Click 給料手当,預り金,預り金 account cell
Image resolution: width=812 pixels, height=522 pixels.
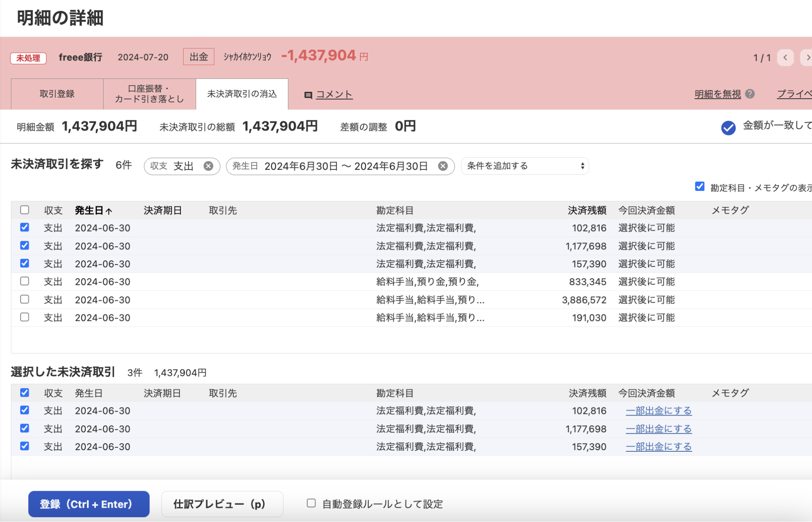tap(428, 282)
